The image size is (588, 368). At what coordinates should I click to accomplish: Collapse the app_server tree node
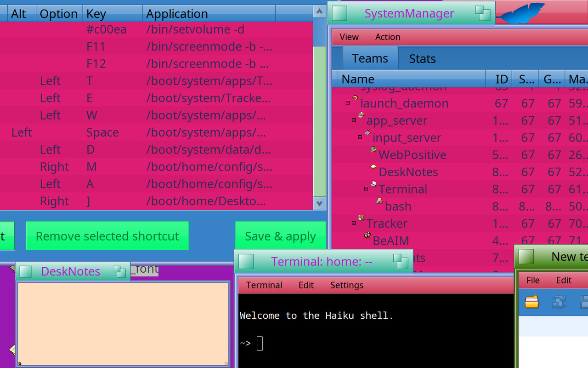click(x=354, y=120)
